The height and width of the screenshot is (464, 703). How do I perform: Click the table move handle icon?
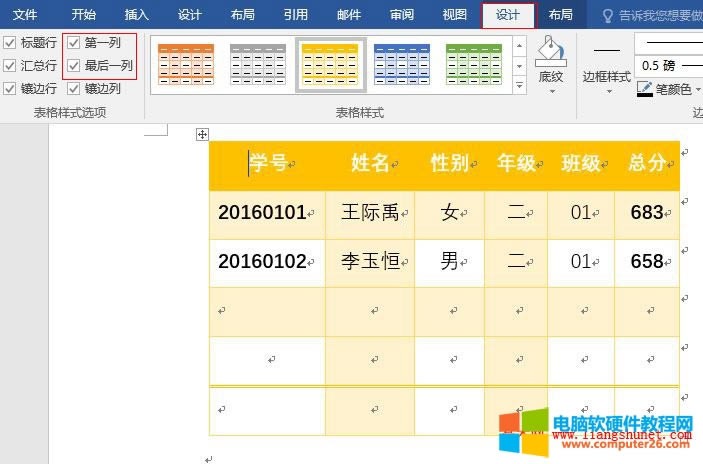[x=202, y=134]
